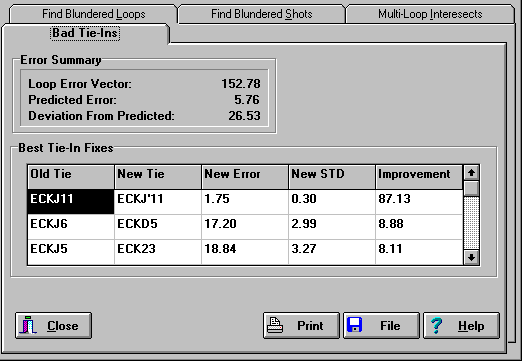
Task: Select the ECKJ6 old tie cell
Action: (71, 227)
